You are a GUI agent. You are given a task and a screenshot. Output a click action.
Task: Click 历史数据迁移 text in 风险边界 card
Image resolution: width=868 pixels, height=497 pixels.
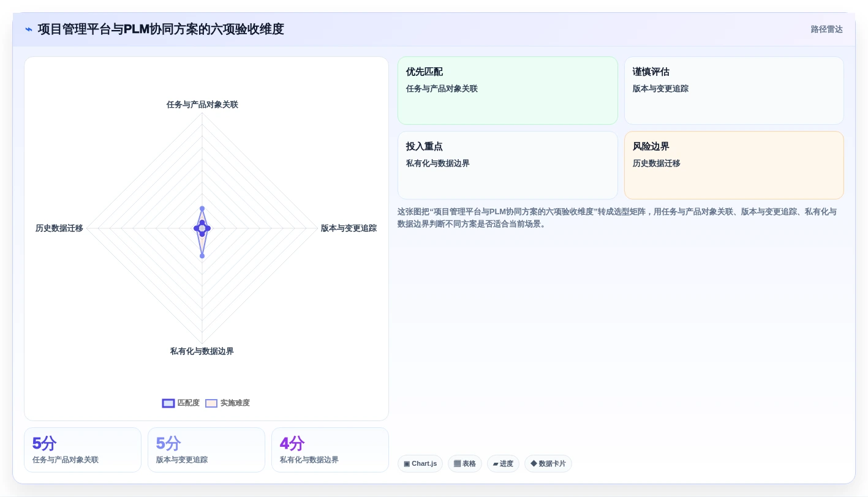click(657, 163)
